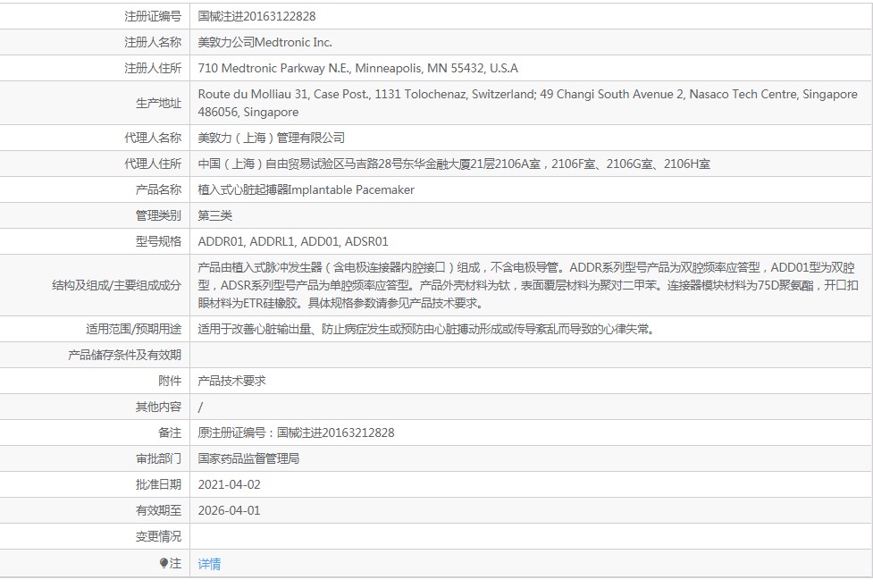Select approval department 国家药品监督管理局

tap(248, 458)
